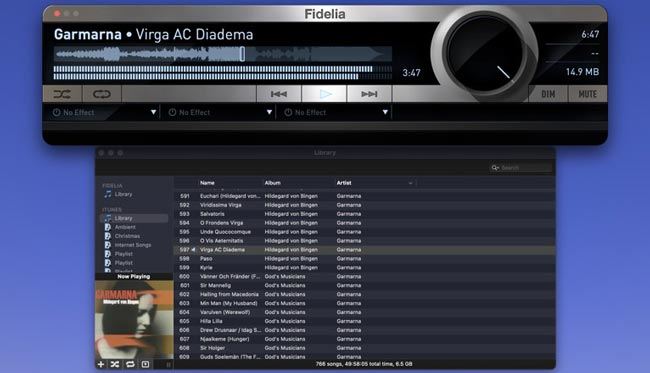Image resolution: width=650 pixels, height=373 pixels.
Task: Click the 14.9 MB file size readout
Action: (x=582, y=72)
